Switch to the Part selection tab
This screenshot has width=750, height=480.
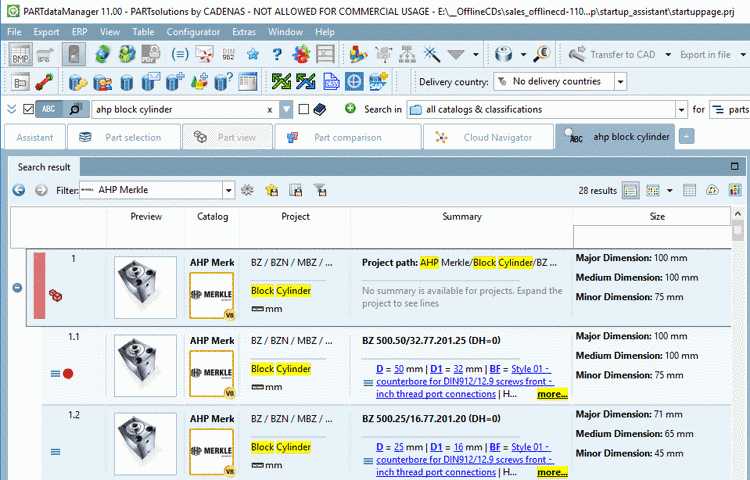pos(124,137)
